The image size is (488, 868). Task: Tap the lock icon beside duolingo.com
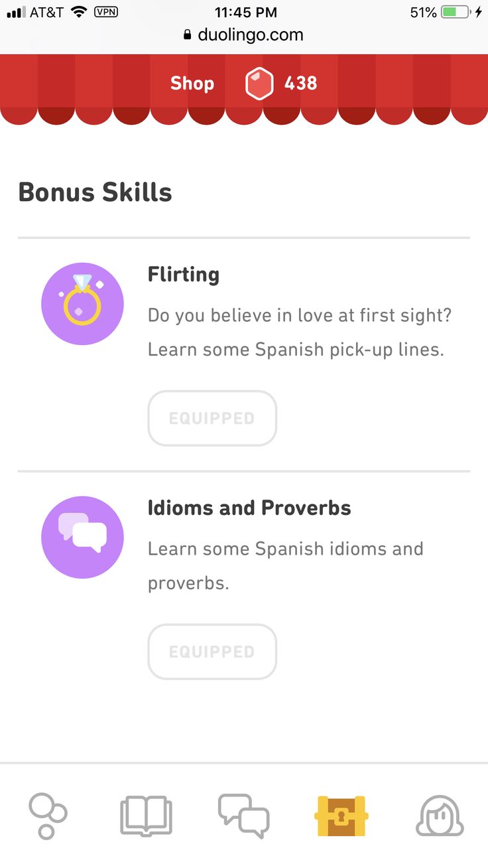click(188, 35)
